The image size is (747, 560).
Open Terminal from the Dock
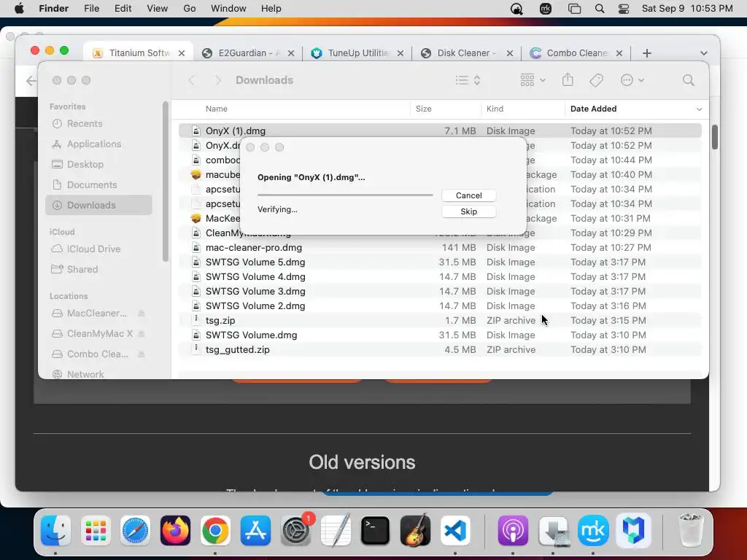click(376, 530)
